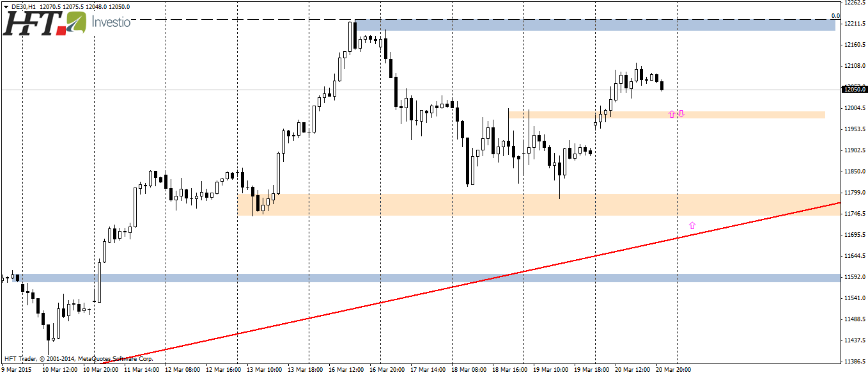Click the 12108.0 price scale label
Screen dimensions: 868x375
855,66
